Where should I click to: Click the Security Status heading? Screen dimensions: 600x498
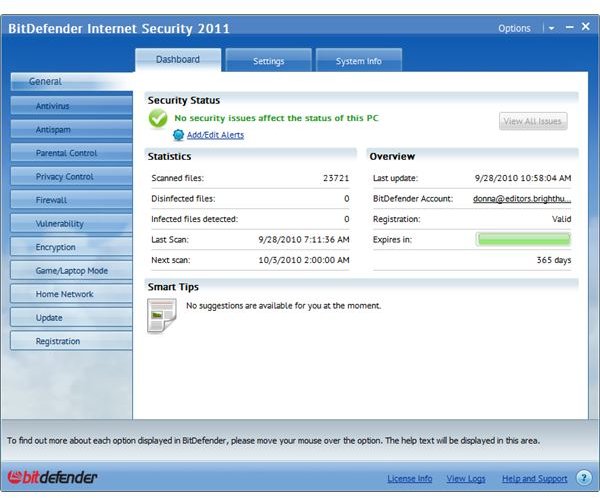tap(184, 100)
